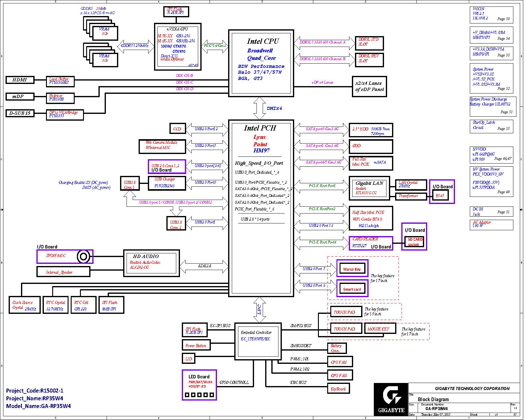The width and height of the screenshot is (526, 420).
Task: Click the HDMI connector box
Action: (x=20, y=80)
